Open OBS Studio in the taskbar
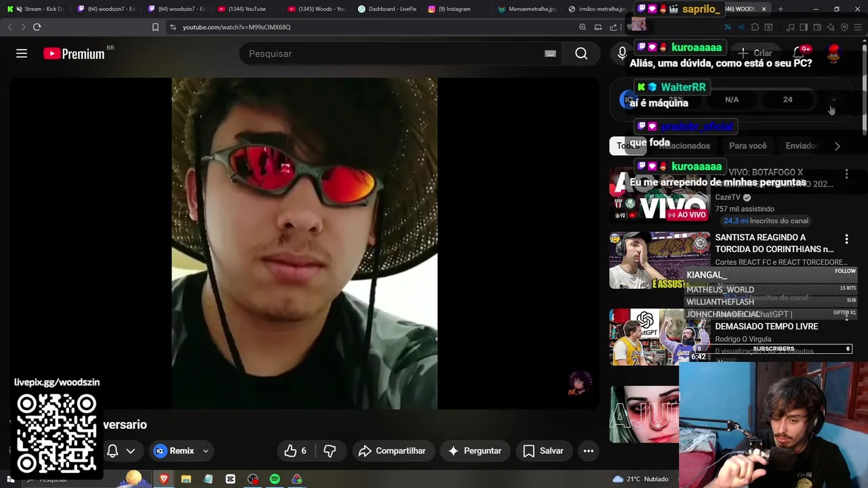The height and width of the screenshot is (488, 868). pyautogui.click(x=252, y=479)
